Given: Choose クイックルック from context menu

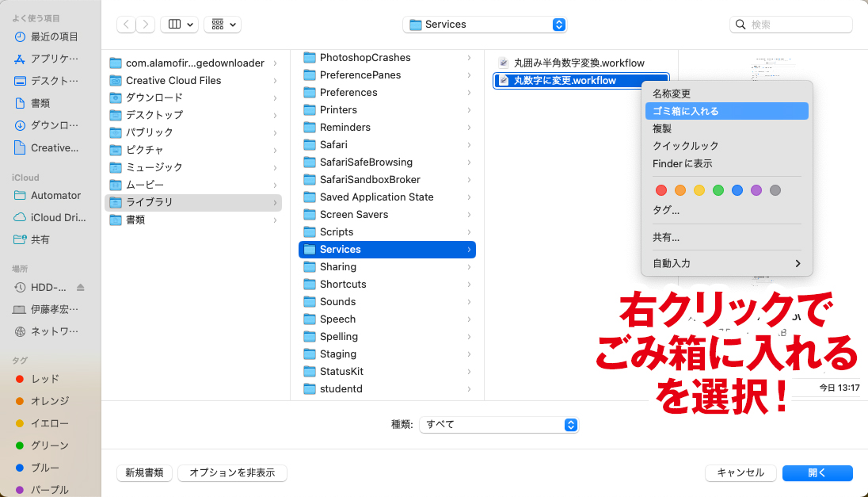Looking at the screenshot, I should (x=685, y=146).
